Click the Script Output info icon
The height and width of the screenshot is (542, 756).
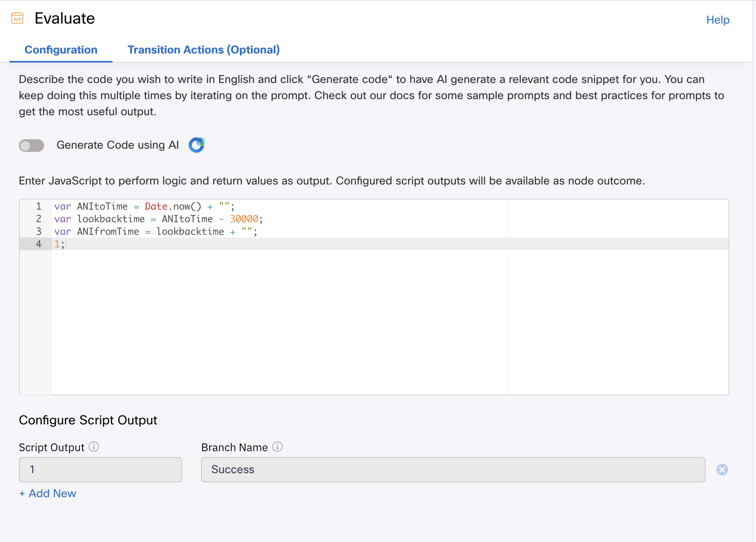coord(94,447)
